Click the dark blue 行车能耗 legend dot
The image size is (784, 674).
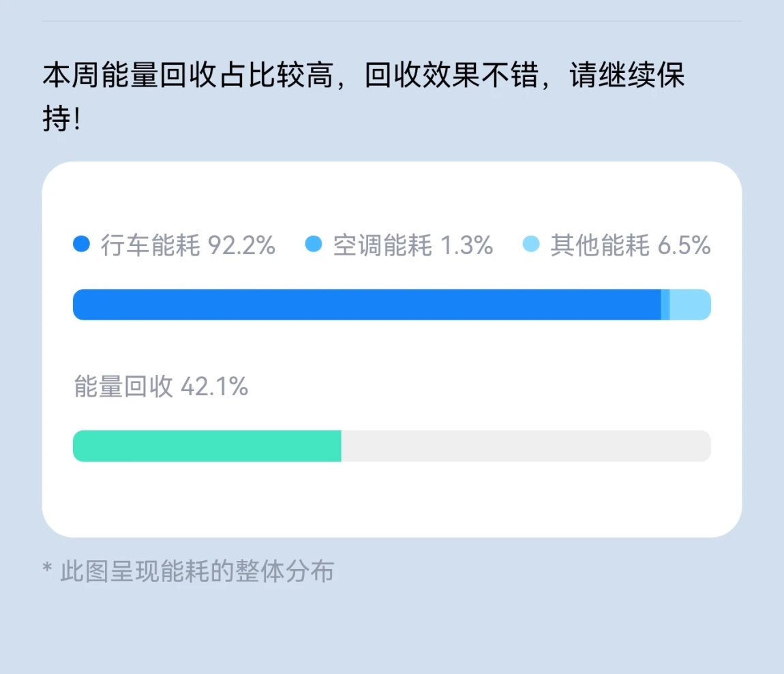81,244
